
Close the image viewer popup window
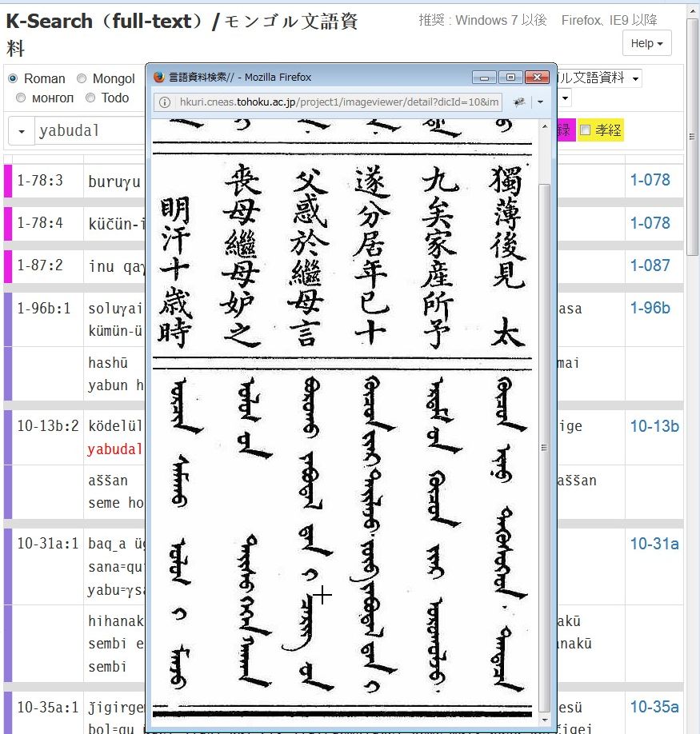tap(536, 77)
